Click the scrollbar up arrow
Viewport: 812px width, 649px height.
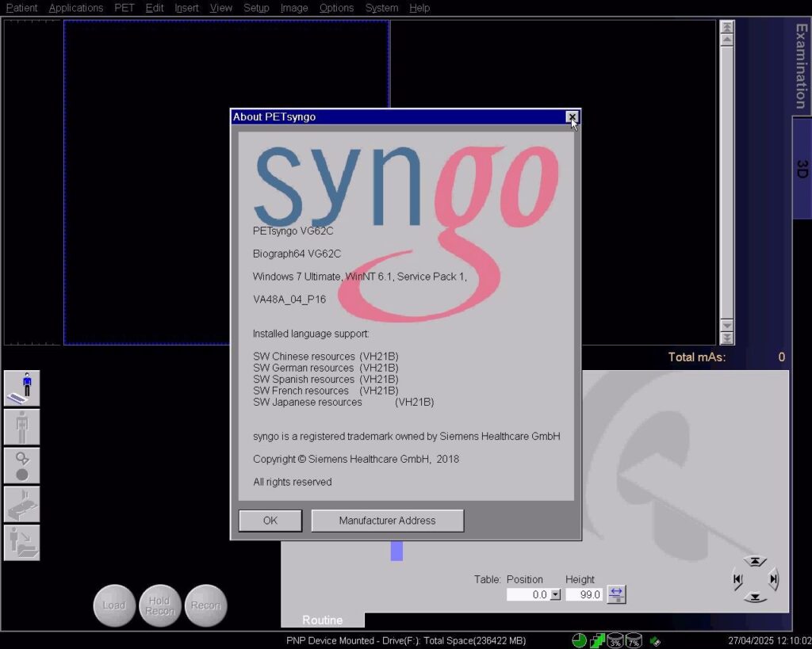coord(727,40)
